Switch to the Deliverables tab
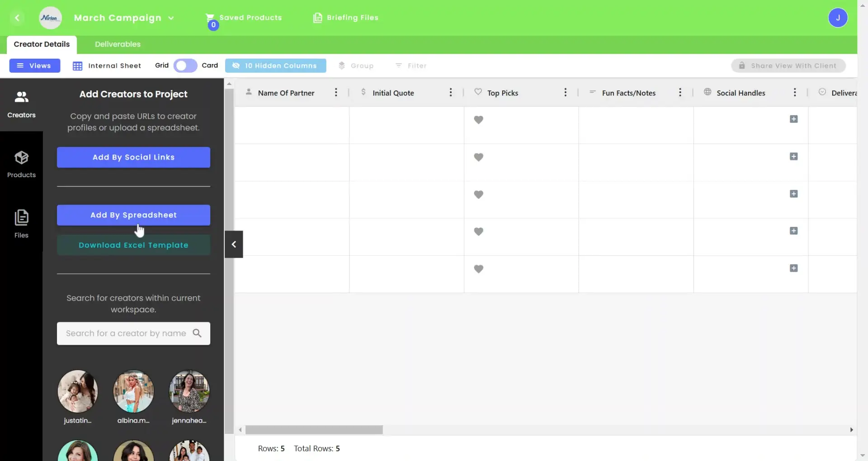 [117, 44]
